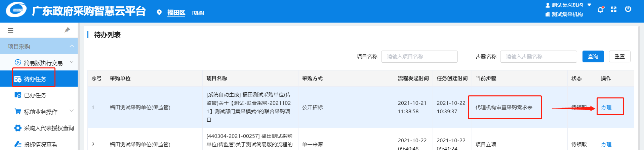Viewport: 644px width, 150px height.
Task: Focus the 项目名称 search input field
Action: point(419,56)
